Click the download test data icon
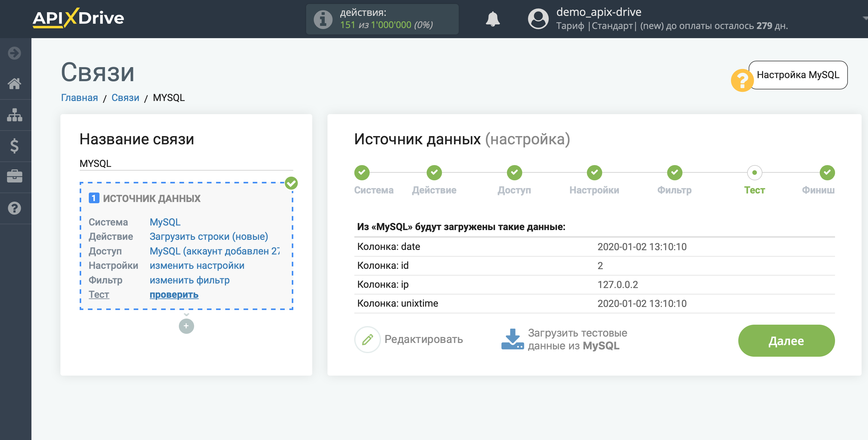The height and width of the screenshot is (440, 868). (512, 339)
